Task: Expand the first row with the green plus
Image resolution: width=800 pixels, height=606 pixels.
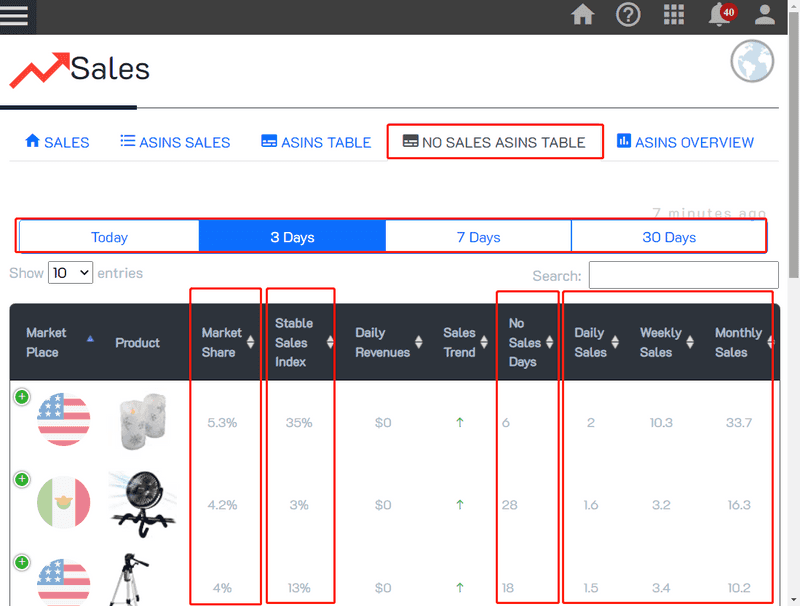Action: coord(20,397)
